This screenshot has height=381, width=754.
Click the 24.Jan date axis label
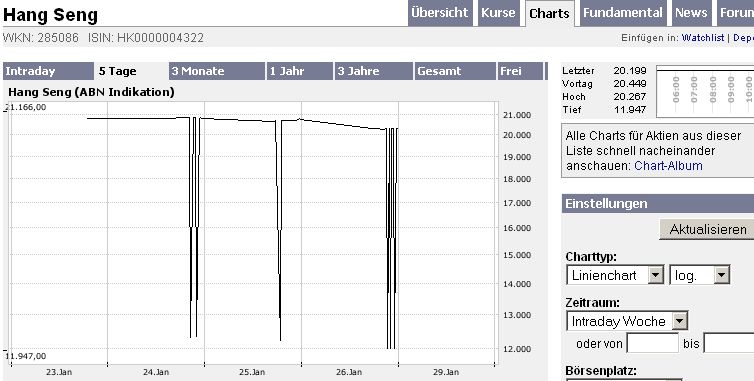tap(156, 372)
